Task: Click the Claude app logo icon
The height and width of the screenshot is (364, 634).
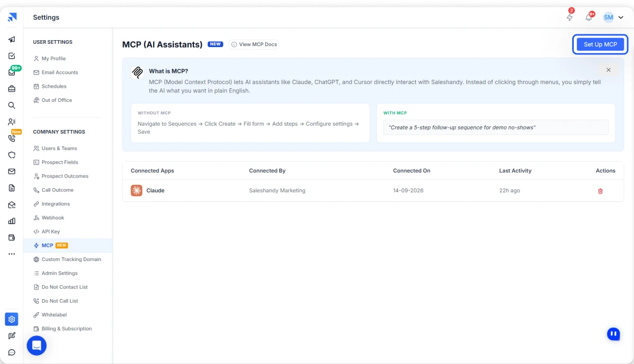Action: click(x=136, y=191)
